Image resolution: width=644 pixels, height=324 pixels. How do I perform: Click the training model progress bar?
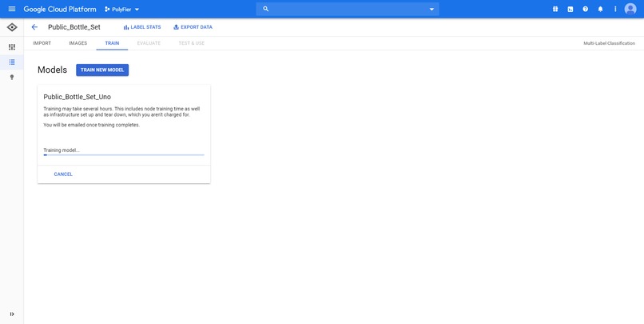tap(124, 155)
